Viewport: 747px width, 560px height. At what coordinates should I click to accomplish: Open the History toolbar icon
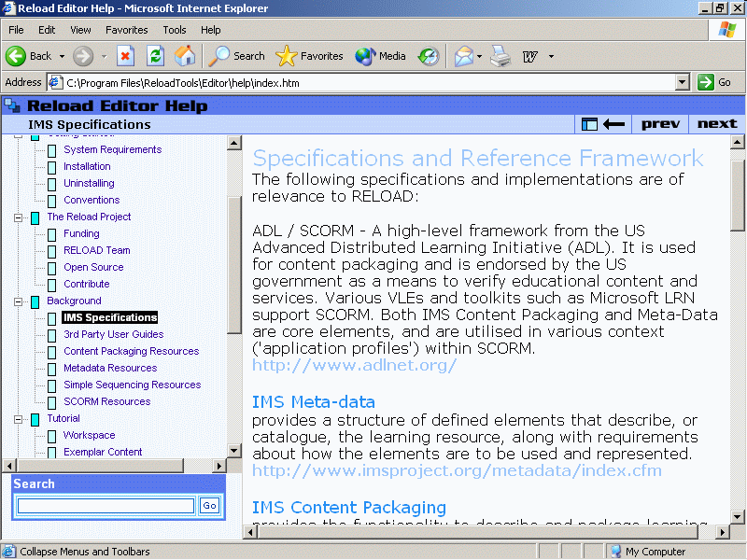(x=429, y=56)
